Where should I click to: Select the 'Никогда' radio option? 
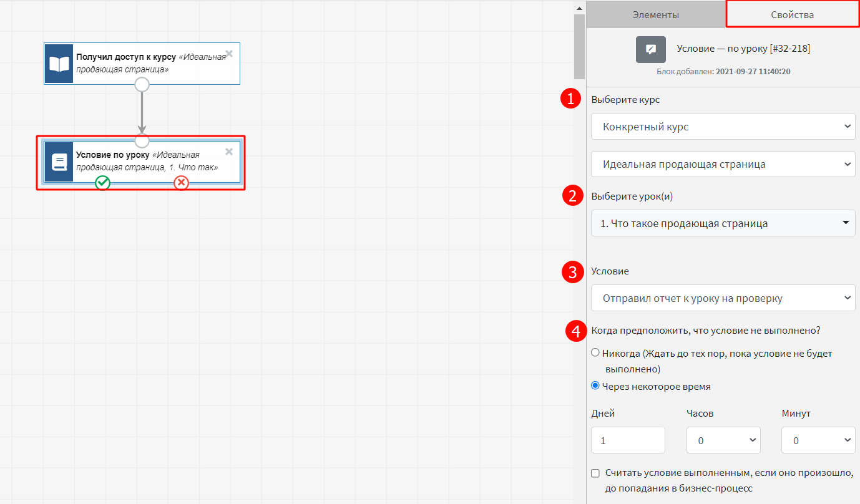595,353
